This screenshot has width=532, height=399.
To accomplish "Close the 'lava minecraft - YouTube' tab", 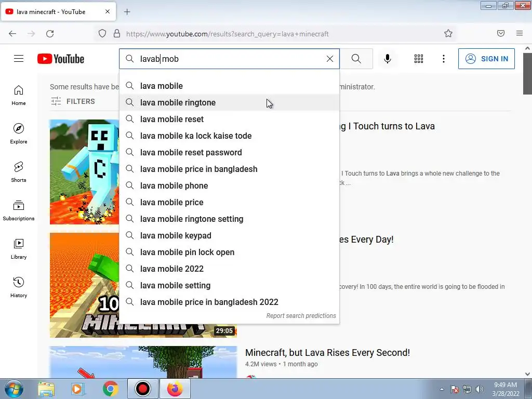I will 108,11.
